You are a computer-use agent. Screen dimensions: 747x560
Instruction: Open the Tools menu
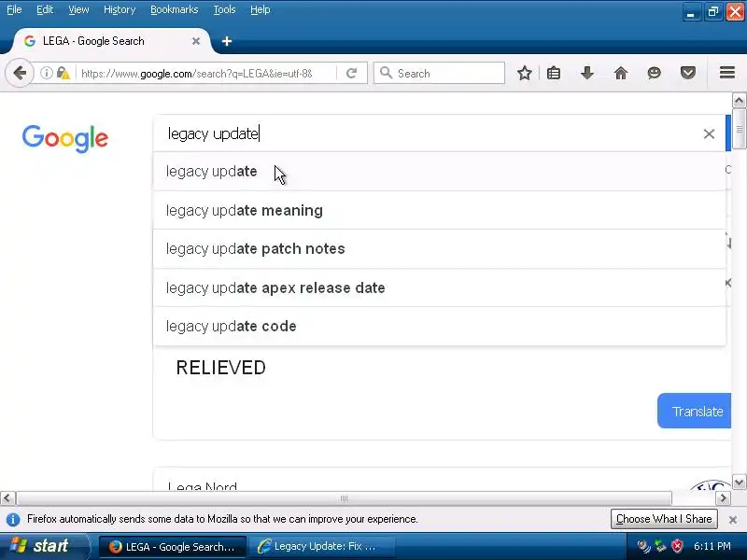click(224, 9)
